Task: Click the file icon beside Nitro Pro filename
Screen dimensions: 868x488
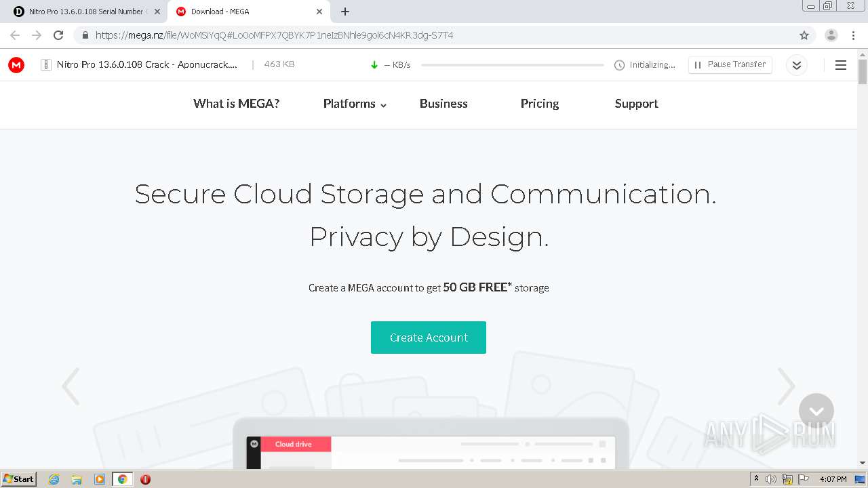Action: [x=46, y=65]
